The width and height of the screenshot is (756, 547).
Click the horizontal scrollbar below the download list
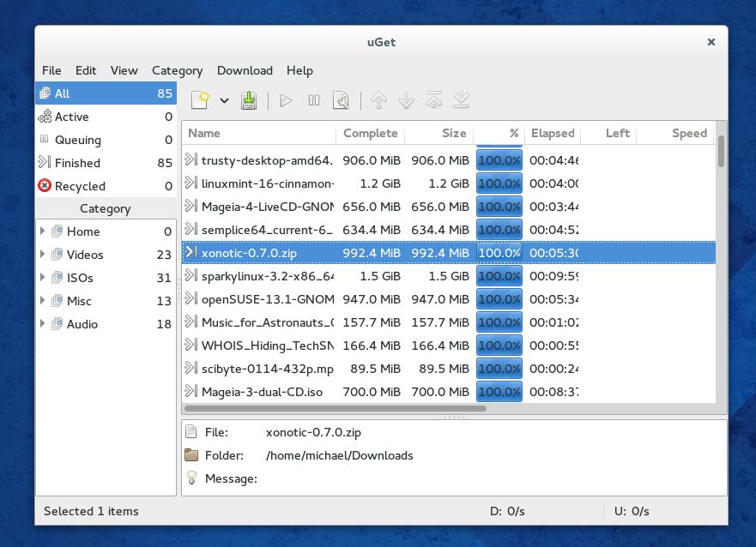tap(335, 408)
